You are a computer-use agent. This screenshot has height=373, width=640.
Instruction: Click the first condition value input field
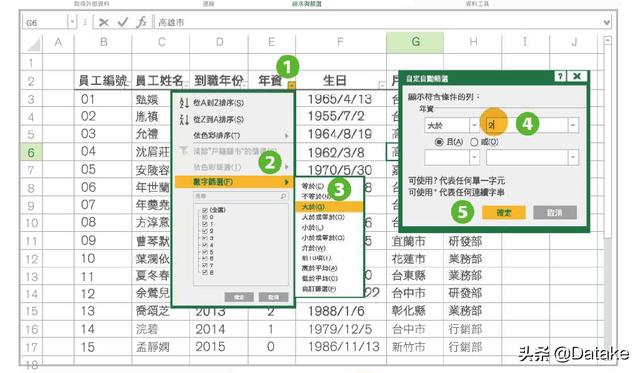[x=527, y=125]
